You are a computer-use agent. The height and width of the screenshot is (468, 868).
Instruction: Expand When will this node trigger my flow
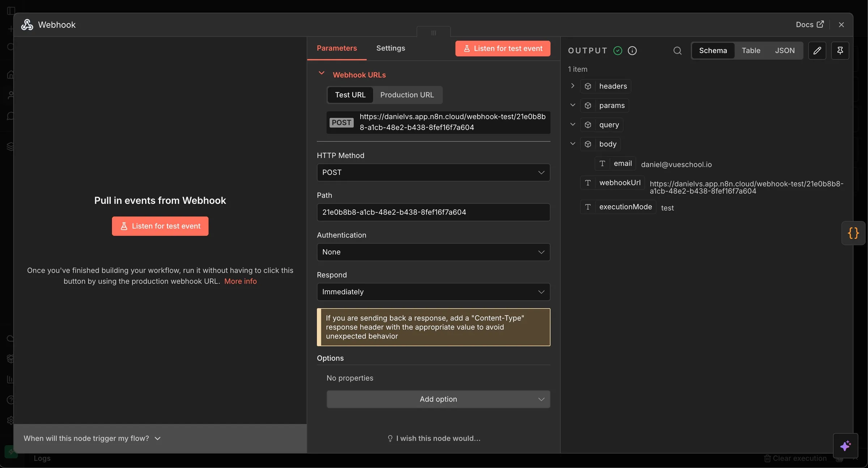pos(92,438)
